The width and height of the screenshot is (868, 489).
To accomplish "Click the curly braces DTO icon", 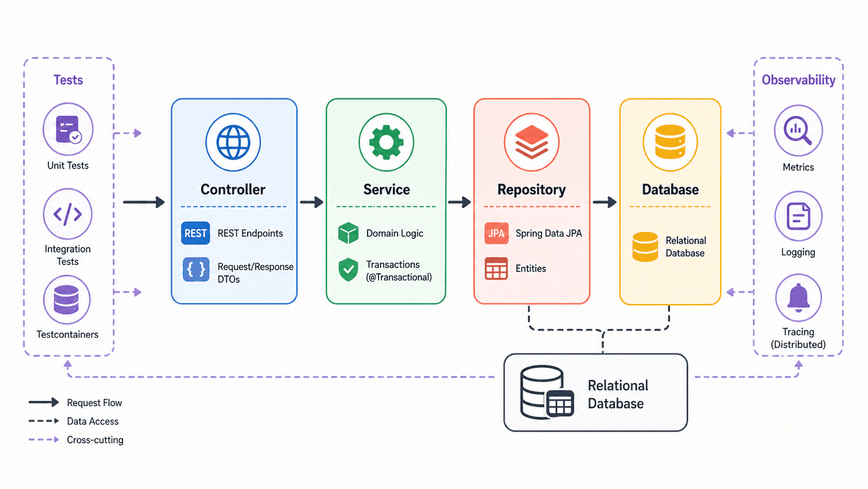I will tap(196, 269).
